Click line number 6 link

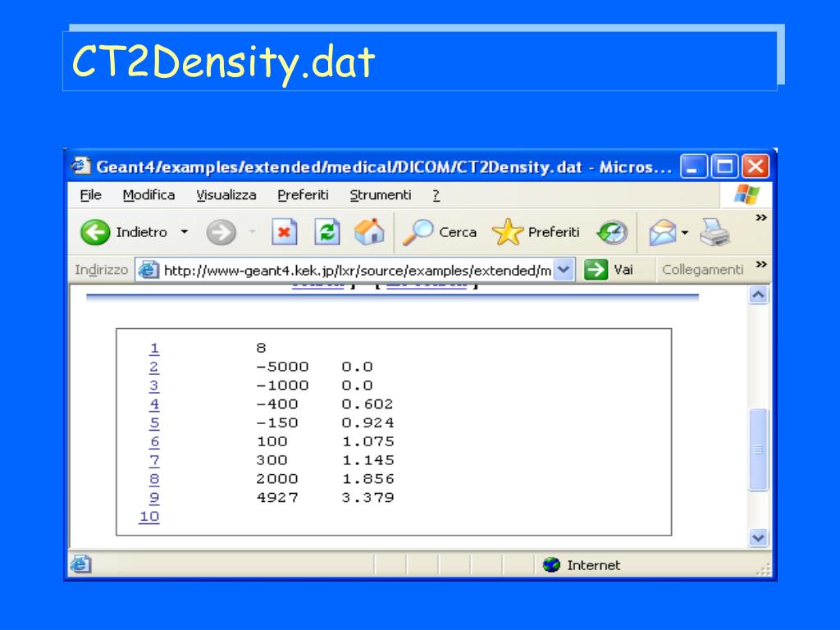click(154, 442)
